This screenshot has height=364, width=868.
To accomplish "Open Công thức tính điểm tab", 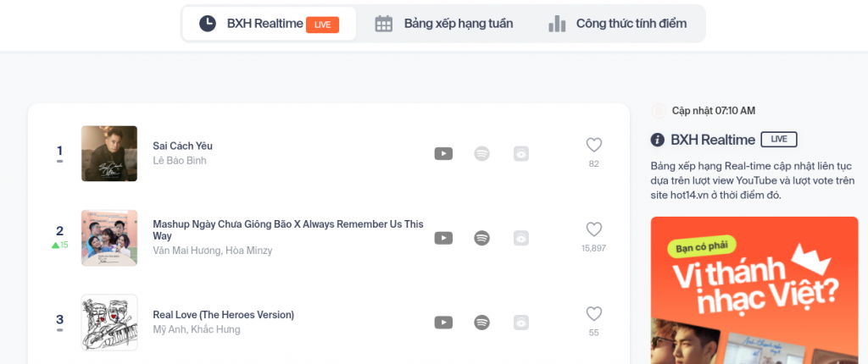I will (617, 24).
